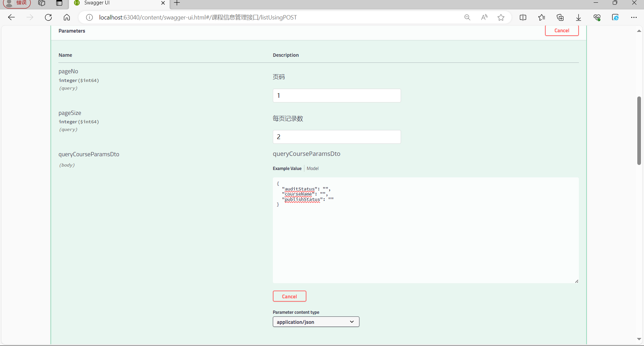Click the pageSize input field
Image resolution: width=644 pixels, height=346 pixels.
[337, 137]
